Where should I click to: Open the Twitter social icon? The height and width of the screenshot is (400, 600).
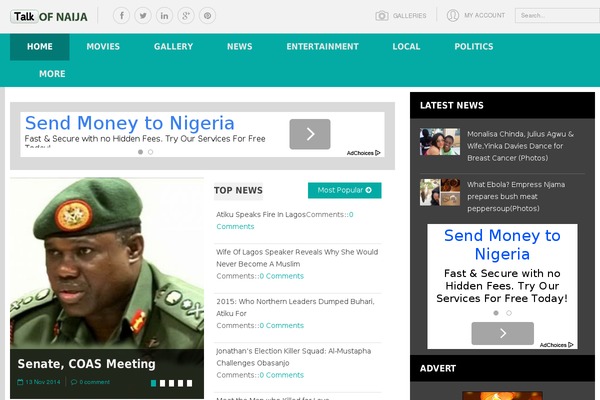(143, 16)
